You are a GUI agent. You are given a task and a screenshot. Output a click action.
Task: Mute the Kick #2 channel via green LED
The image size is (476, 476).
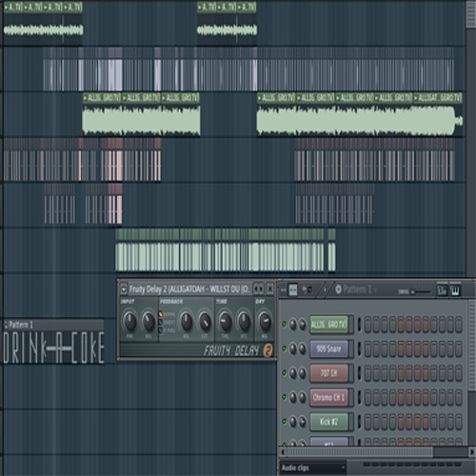coord(285,421)
